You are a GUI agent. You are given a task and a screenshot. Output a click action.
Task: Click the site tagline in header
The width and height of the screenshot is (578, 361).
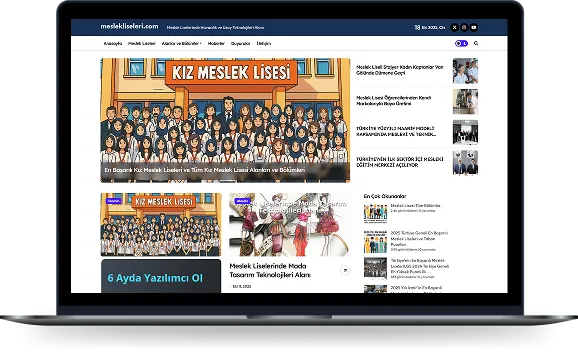pos(215,28)
